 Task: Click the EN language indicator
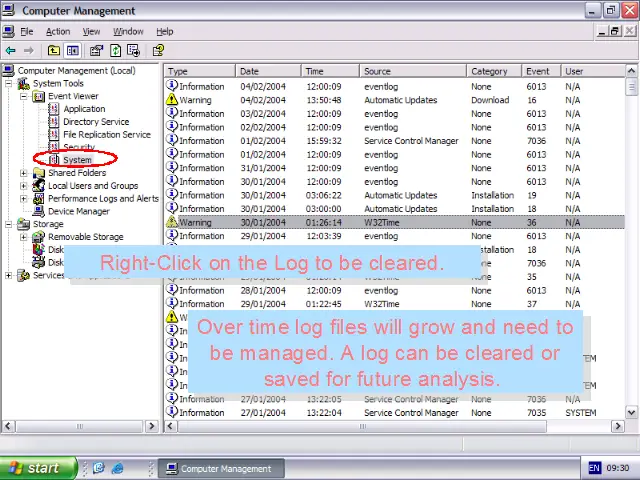594,468
